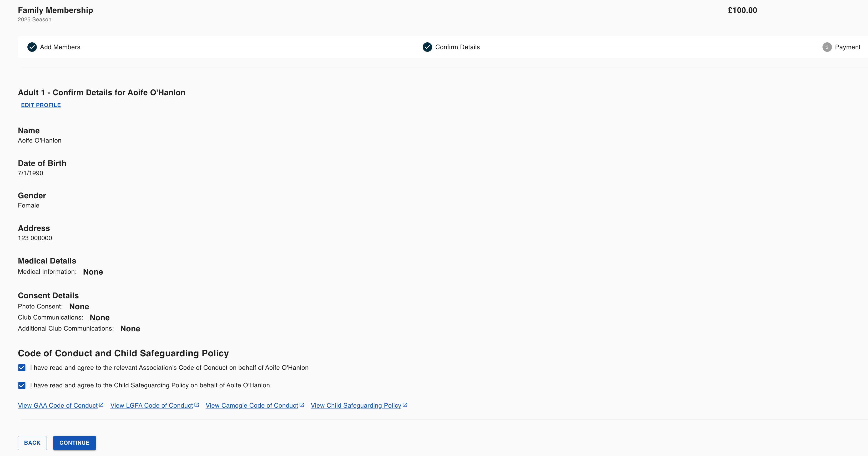This screenshot has width=868, height=456.
Task: Open View Child Safeguarding Policy link
Action: [x=356, y=406]
